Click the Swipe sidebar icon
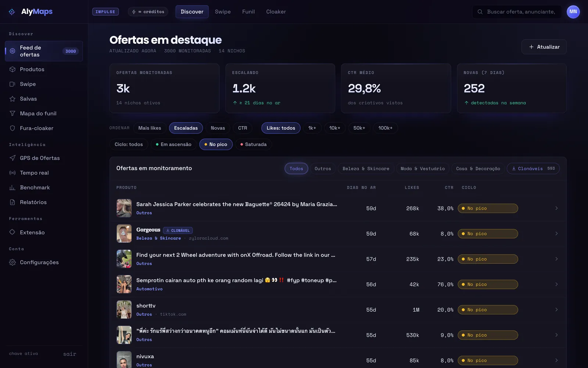 click(x=12, y=84)
